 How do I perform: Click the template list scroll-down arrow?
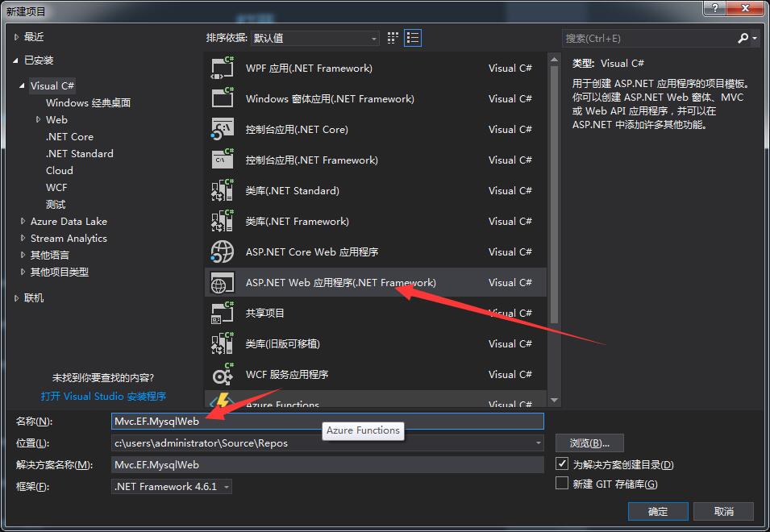click(x=555, y=401)
